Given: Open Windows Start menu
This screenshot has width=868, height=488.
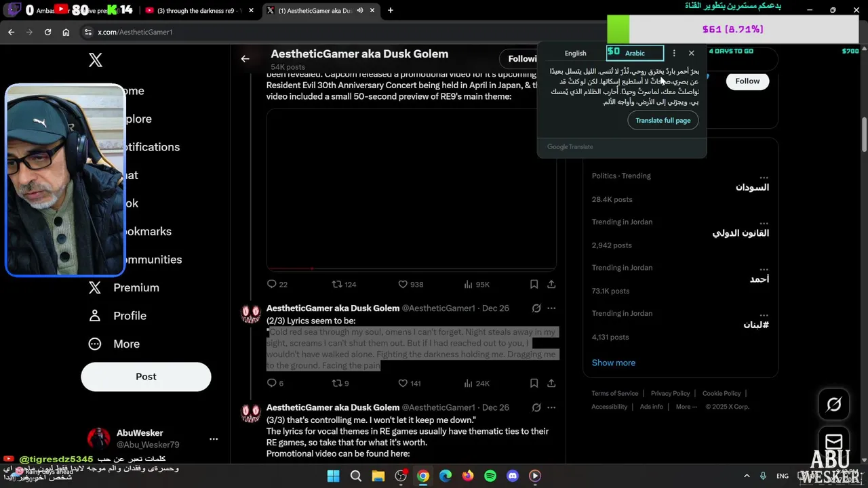Looking at the screenshot, I should (x=333, y=476).
